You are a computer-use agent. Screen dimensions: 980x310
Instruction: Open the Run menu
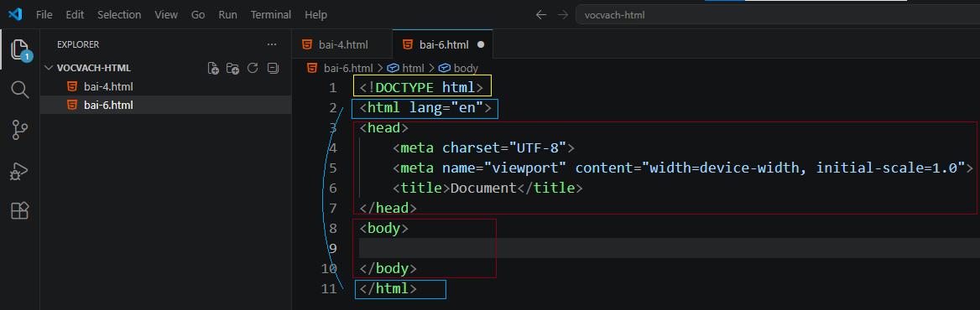point(227,14)
